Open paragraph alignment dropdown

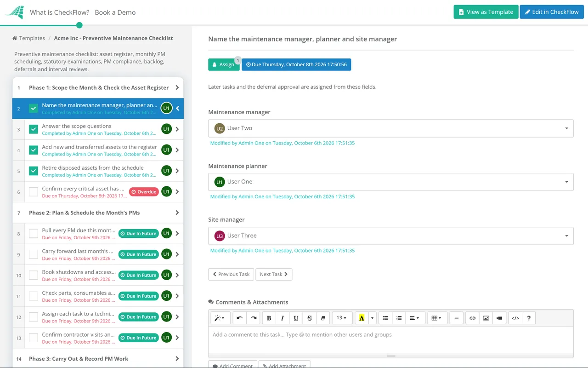414,318
